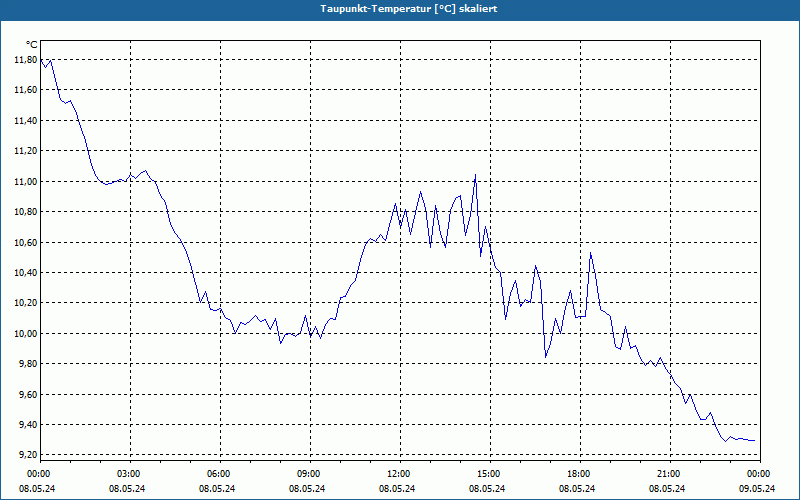Click the 09:00 time label on the x-axis
The image size is (800, 500).
[x=310, y=474]
